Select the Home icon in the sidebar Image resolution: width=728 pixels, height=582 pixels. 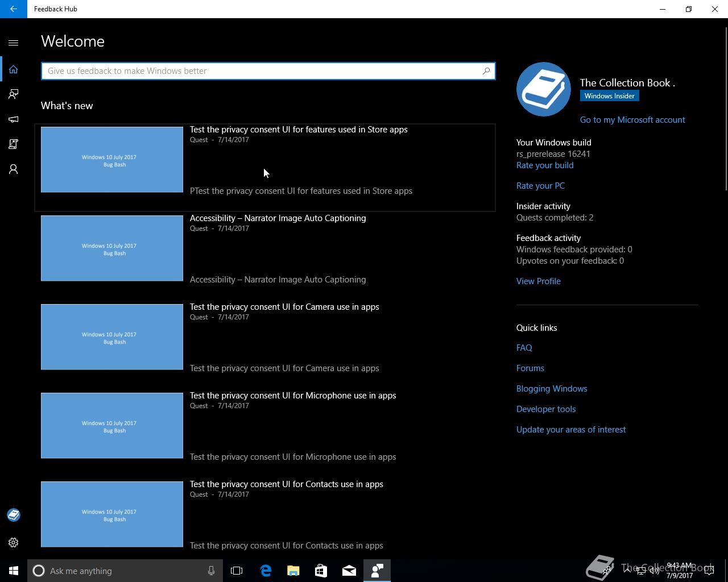pyautogui.click(x=14, y=69)
